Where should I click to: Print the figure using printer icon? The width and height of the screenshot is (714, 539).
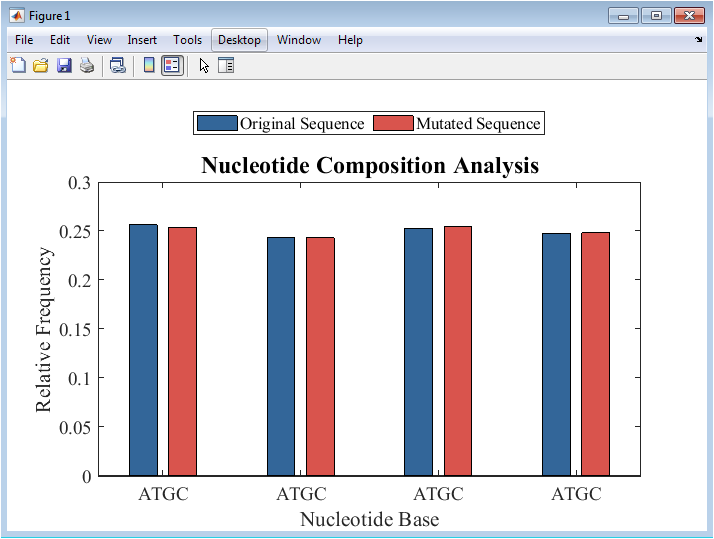pyautogui.click(x=87, y=66)
